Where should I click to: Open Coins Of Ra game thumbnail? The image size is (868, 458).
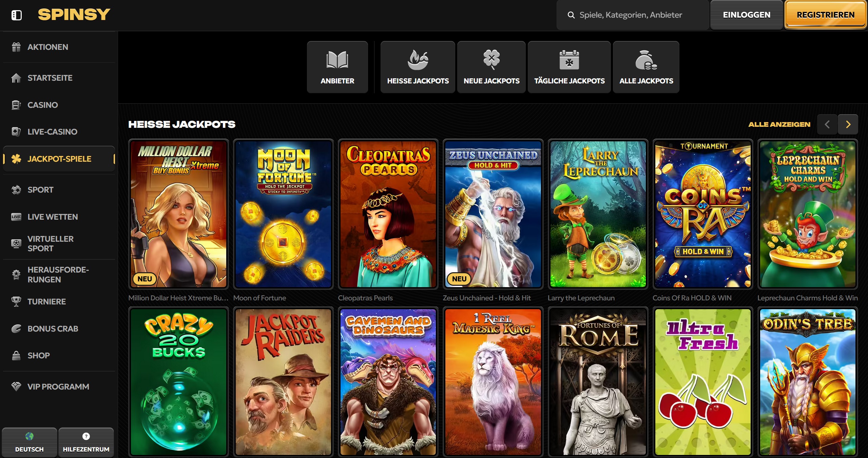[702, 214]
